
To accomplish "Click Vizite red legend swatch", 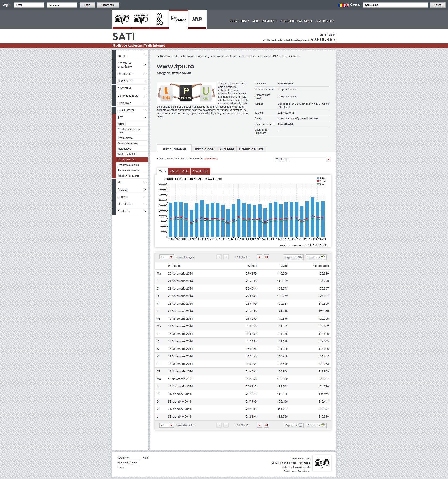I will pos(318,181).
